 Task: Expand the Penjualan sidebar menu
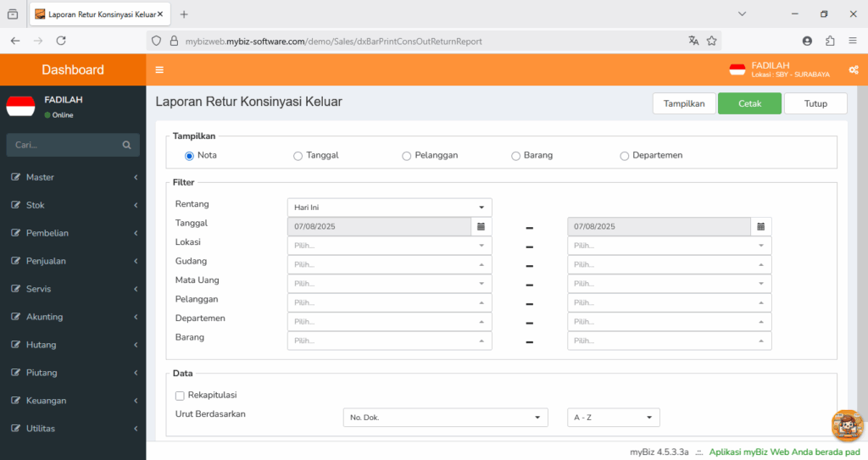(73, 261)
